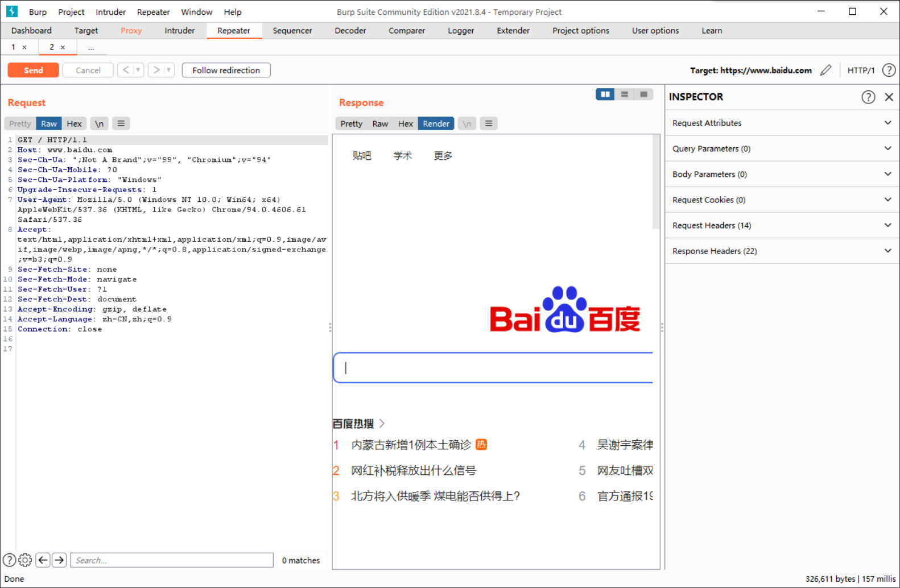Expand Request Headers (14) section
900x588 pixels.
[782, 225]
